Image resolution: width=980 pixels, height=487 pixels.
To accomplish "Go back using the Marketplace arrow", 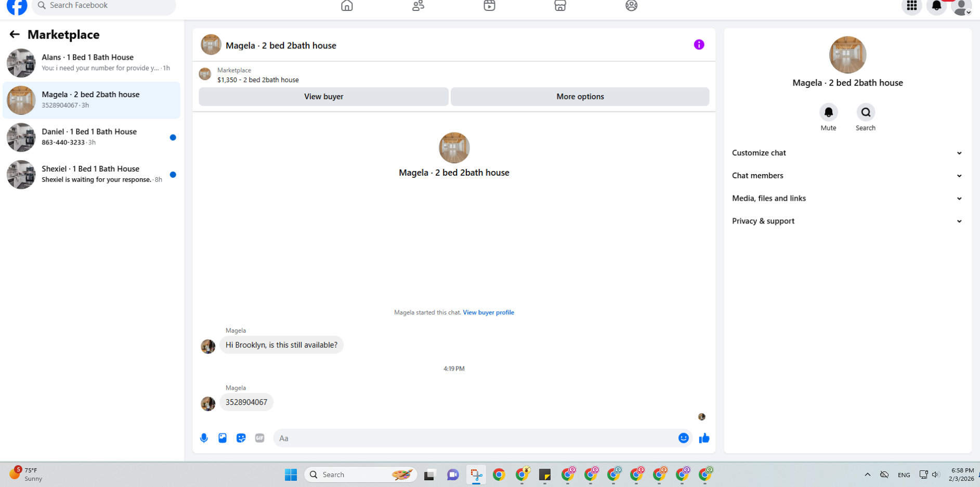I will point(15,34).
